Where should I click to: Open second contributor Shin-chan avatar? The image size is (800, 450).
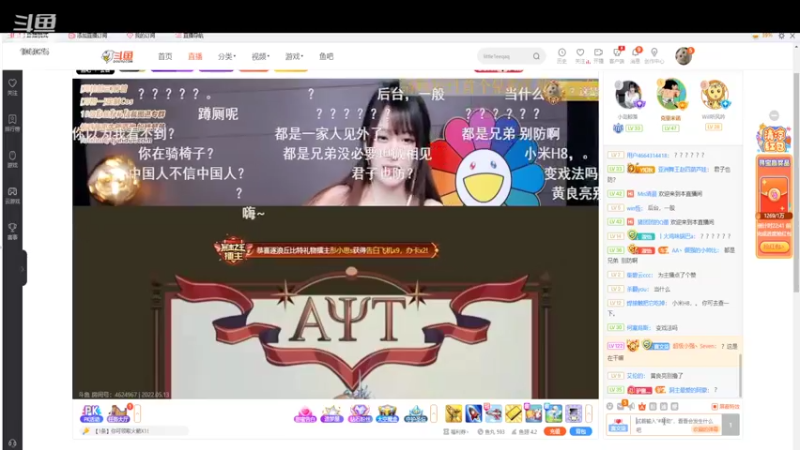(x=671, y=94)
